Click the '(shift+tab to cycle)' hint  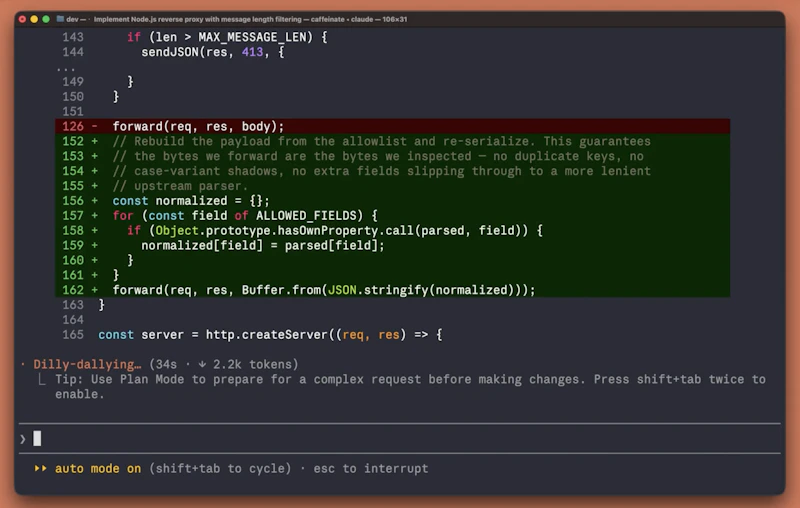click(x=220, y=468)
